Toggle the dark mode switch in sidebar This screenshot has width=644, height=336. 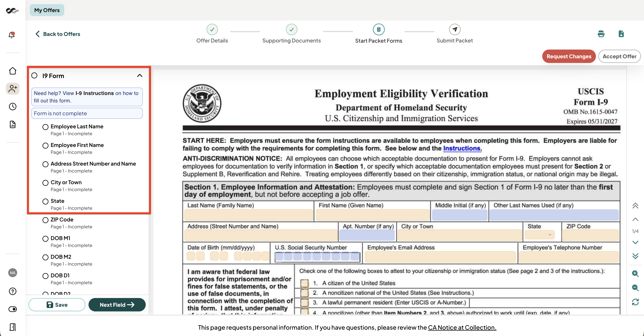12,309
